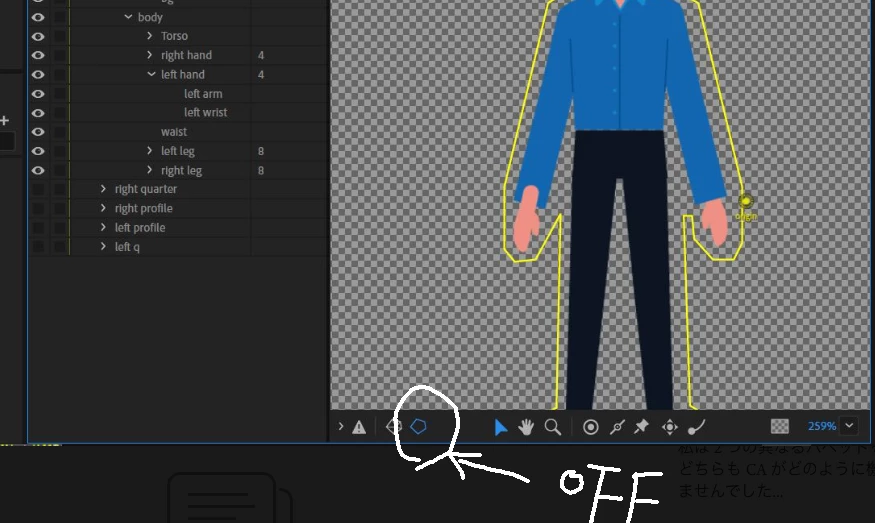Screen dimensions: 875x523
Task: Select the left q layer name
Action: (127, 247)
